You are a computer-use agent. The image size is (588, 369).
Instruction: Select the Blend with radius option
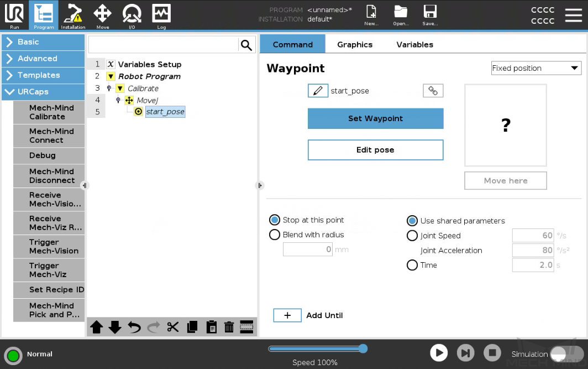275,235
